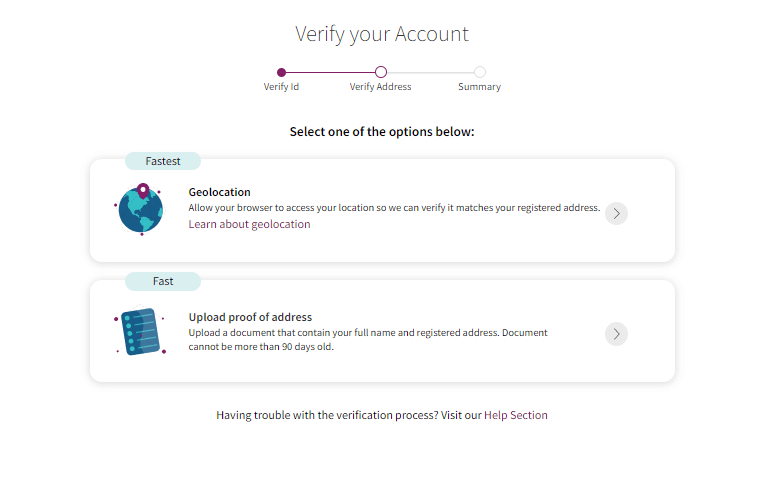This screenshot has width=773, height=482.
Task: Open the Learn about geolocation link
Action: (249, 225)
